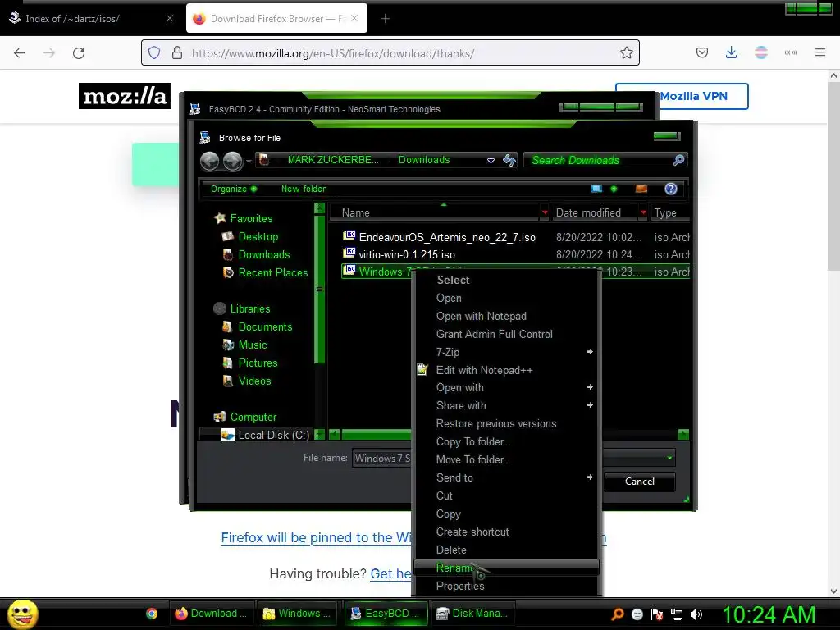This screenshot has height=630, width=840.
Task: Open Libraries in navigation pane
Action: [x=250, y=309]
